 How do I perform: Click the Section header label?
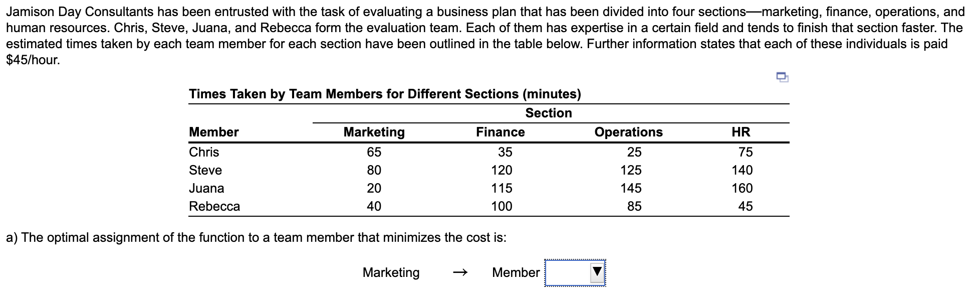pyautogui.click(x=549, y=113)
